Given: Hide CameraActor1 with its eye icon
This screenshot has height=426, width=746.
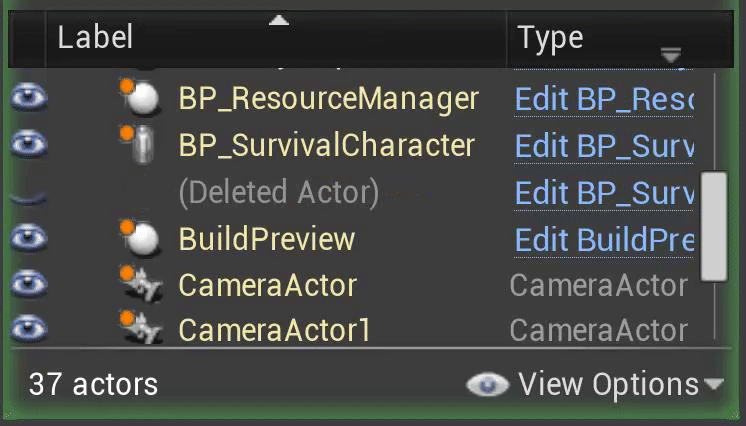Looking at the screenshot, I should point(28,330).
